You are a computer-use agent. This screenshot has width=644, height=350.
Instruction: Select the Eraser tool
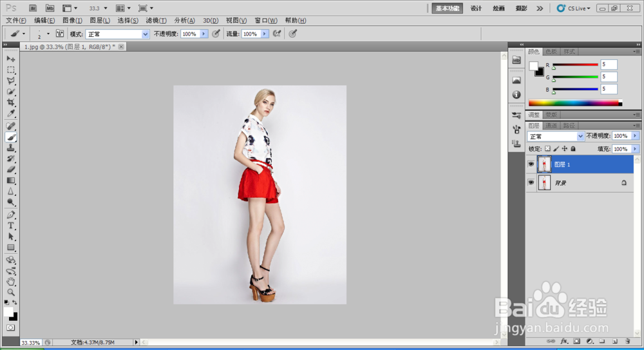(x=11, y=170)
